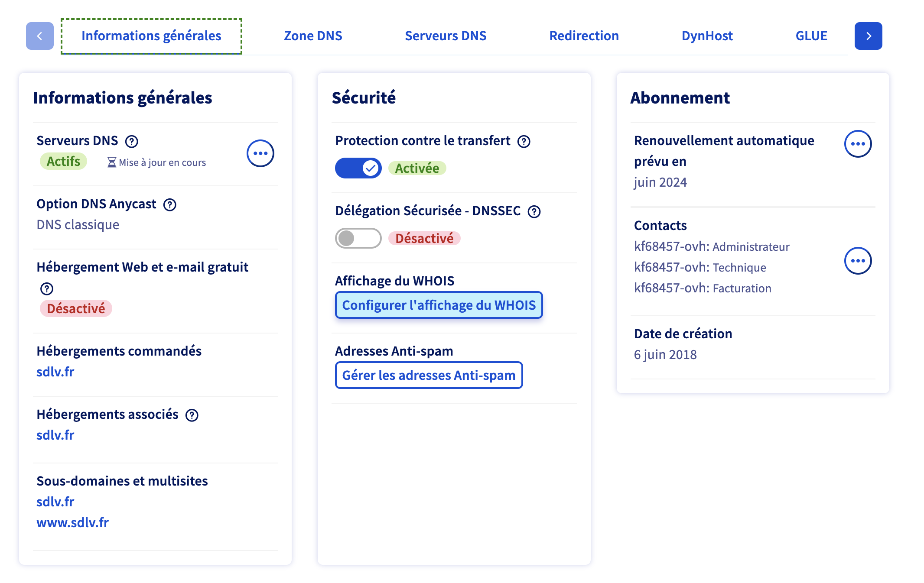924x583 pixels.
Task: Click the DNSSEC delegation help icon
Action: tap(534, 211)
